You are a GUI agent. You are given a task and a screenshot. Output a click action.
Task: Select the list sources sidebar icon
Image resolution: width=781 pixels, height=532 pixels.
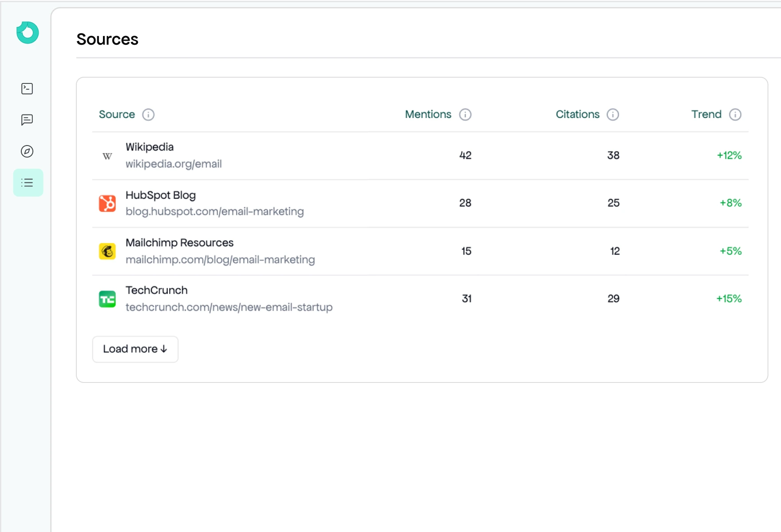click(x=28, y=183)
